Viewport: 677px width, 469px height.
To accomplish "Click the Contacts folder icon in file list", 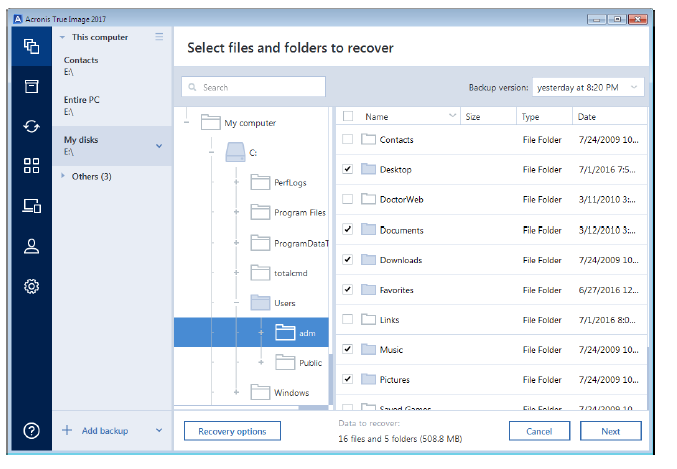I will point(368,139).
